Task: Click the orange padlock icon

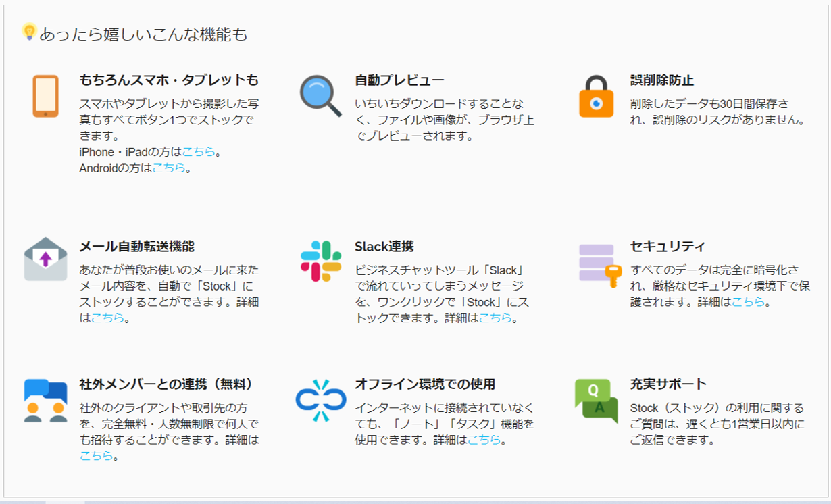Action: (x=596, y=96)
